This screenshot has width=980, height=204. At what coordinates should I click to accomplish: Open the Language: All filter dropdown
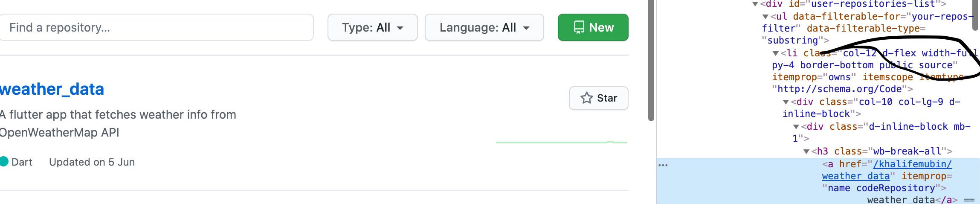484,27
